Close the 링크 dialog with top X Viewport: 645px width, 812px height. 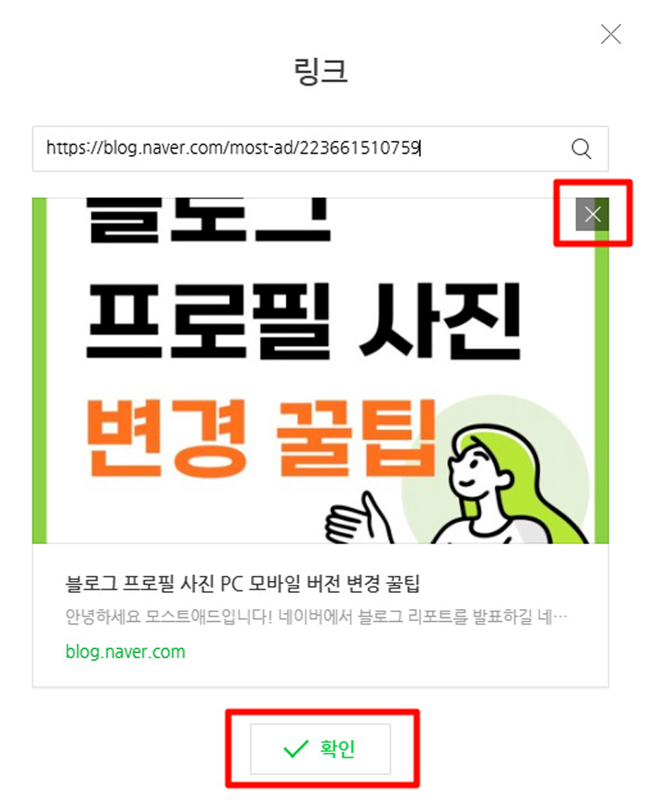pos(611,35)
